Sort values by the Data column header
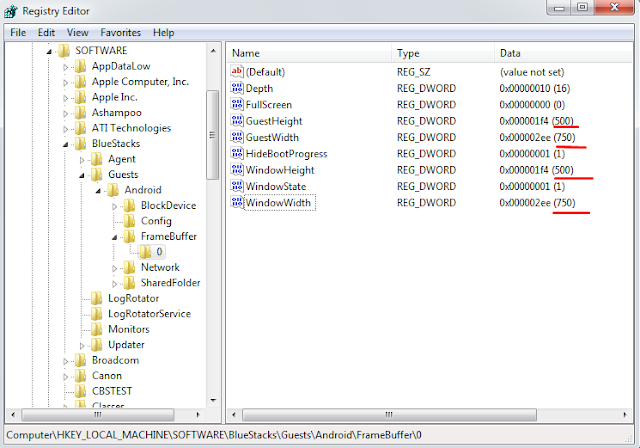 (x=564, y=53)
